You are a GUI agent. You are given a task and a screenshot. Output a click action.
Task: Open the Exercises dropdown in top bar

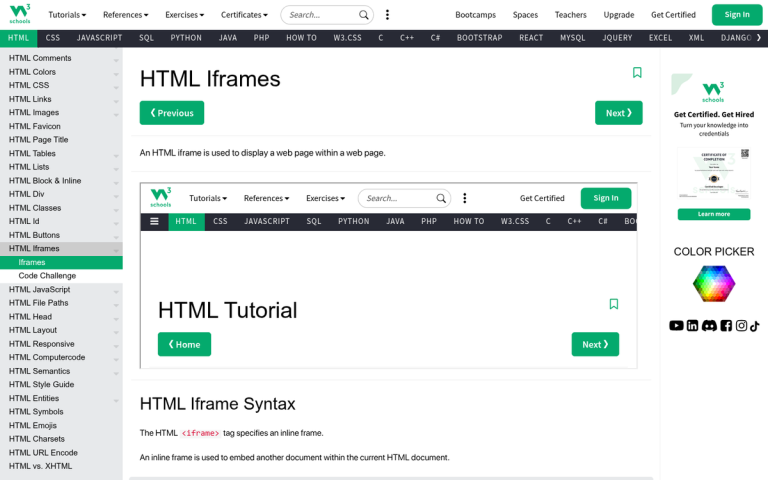pos(185,15)
